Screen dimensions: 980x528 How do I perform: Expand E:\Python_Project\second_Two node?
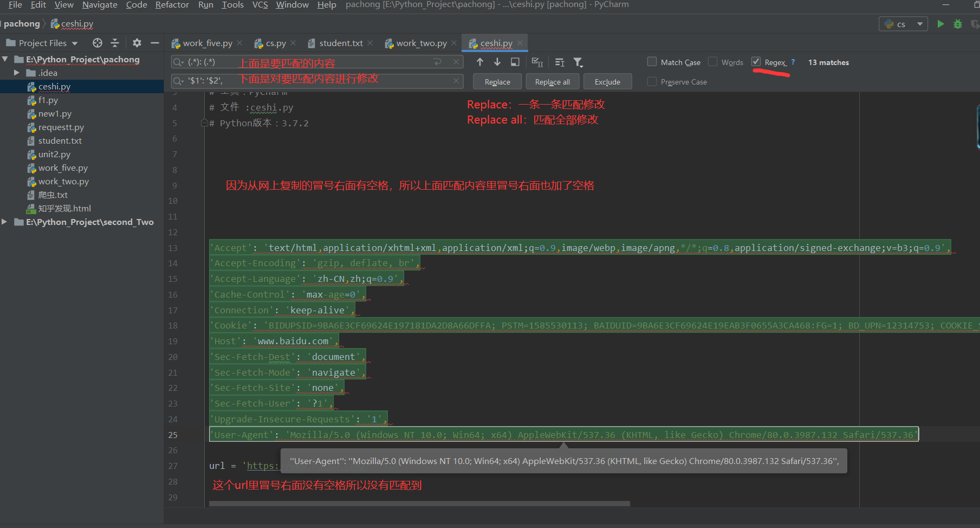point(5,222)
